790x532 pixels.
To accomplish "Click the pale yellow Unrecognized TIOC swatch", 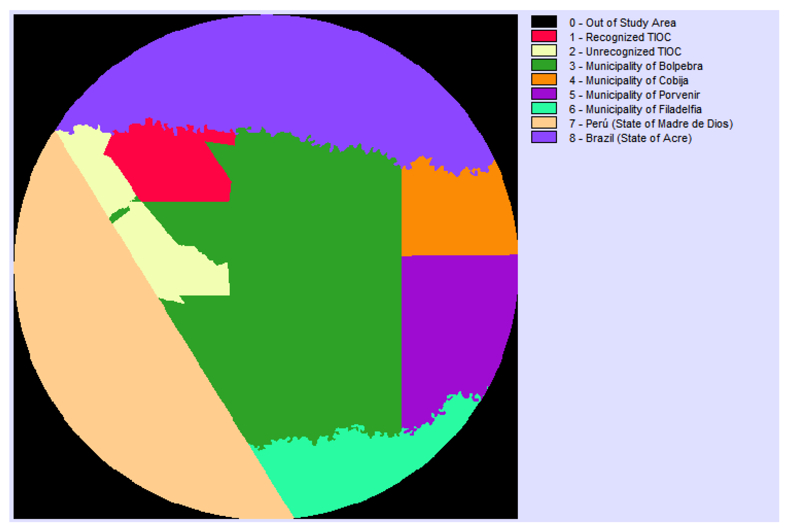I will (x=544, y=51).
